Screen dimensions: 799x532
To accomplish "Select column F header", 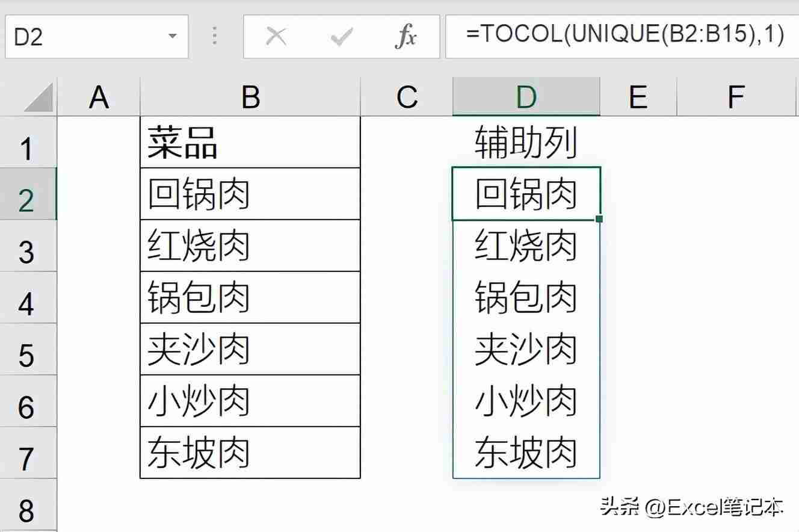I will [x=737, y=96].
